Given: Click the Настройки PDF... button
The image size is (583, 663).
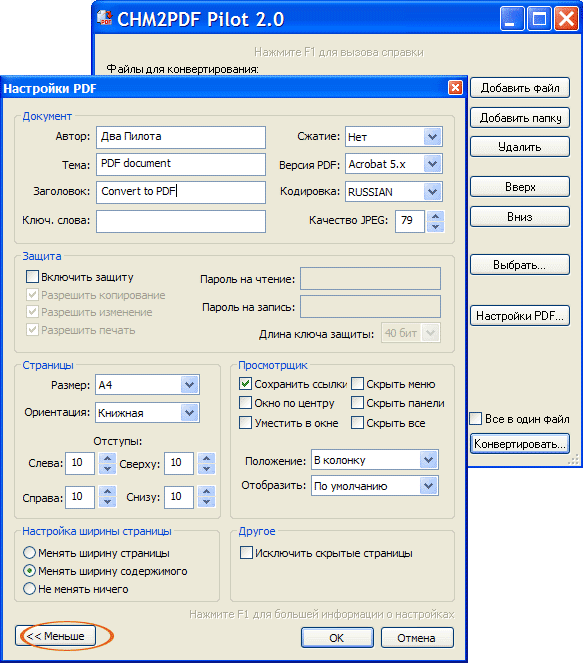Looking at the screenshot, I should [x=520, y=315].
